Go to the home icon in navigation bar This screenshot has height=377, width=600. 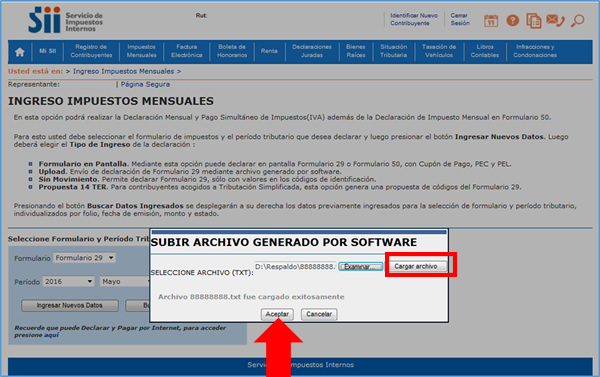point(20,52)
